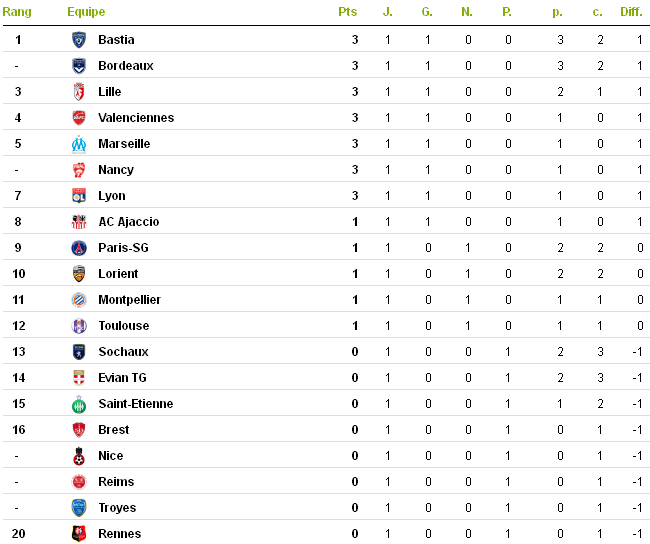Click the Nice club crest
650x544 pixels.
point(79,456)
